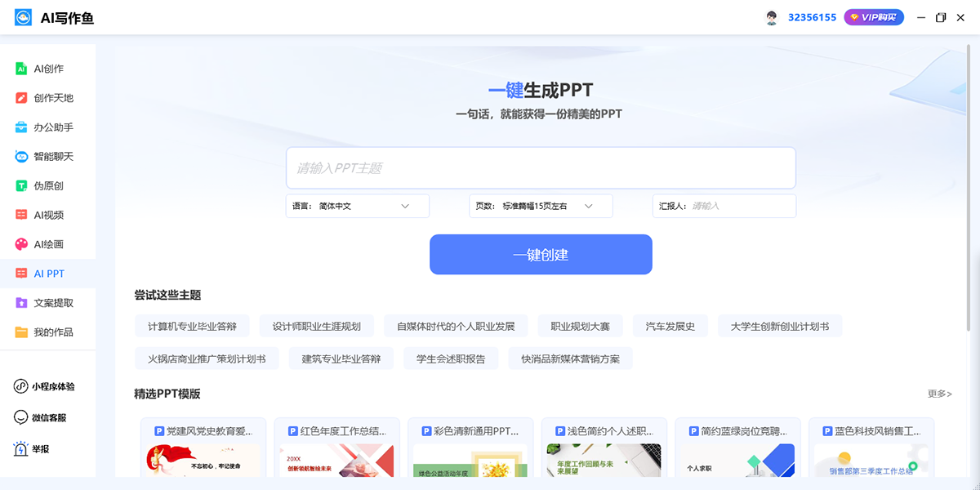Screen dimensions: 980x490
Task: Click the 创作天地 pencil icon
Action: [x=21, y=98]
